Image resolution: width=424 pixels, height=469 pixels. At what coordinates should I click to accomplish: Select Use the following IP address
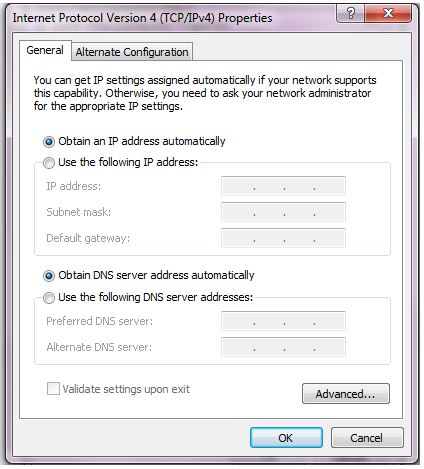tap(49, 163)
